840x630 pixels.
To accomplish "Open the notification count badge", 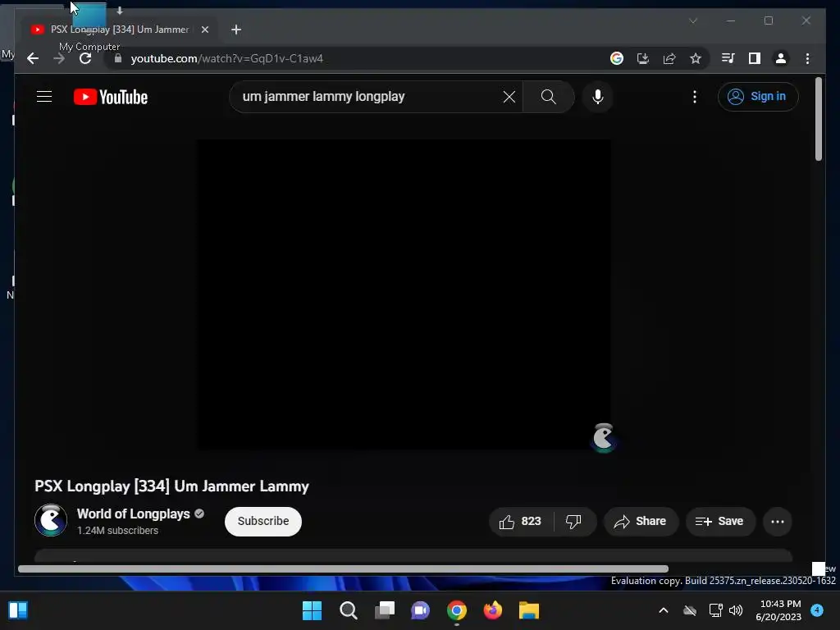I will click(x=817, y=609).
